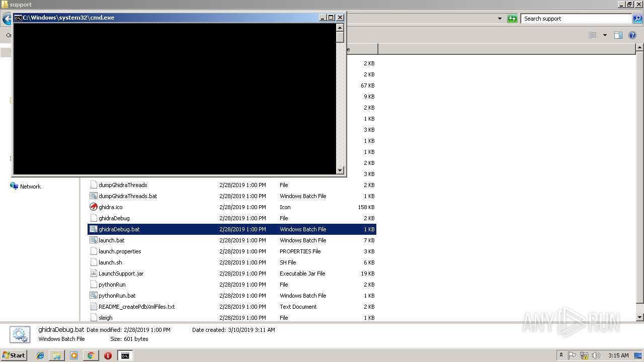Click the "Text Document" type cell

(298, 307)
